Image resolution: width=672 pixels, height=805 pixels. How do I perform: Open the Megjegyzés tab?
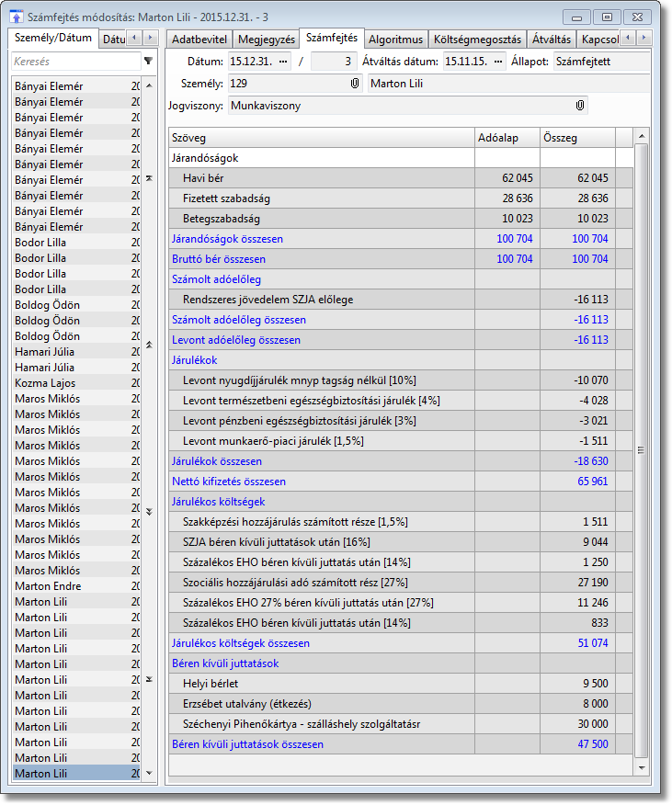point(267,40)
